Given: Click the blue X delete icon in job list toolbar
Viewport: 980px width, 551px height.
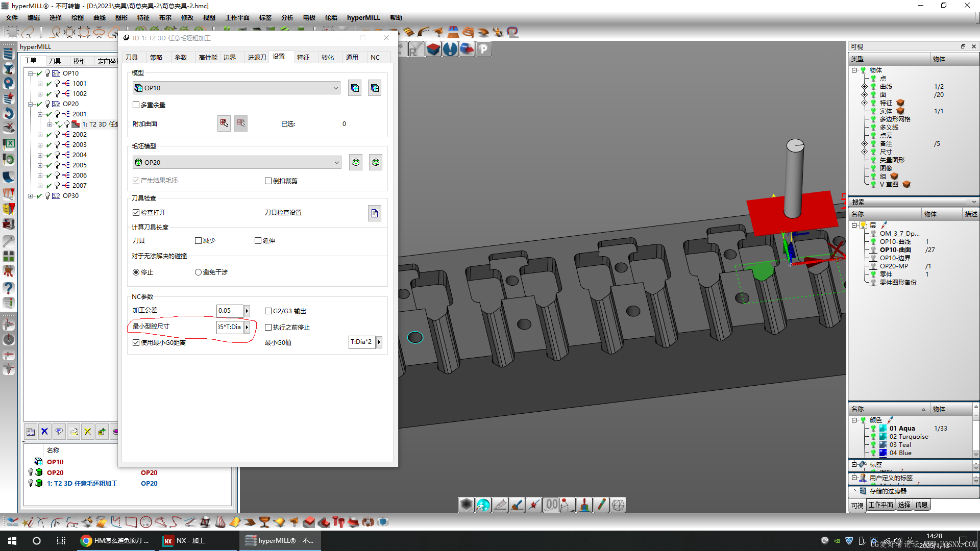Looking at the screenshot, I should [45, 432].
